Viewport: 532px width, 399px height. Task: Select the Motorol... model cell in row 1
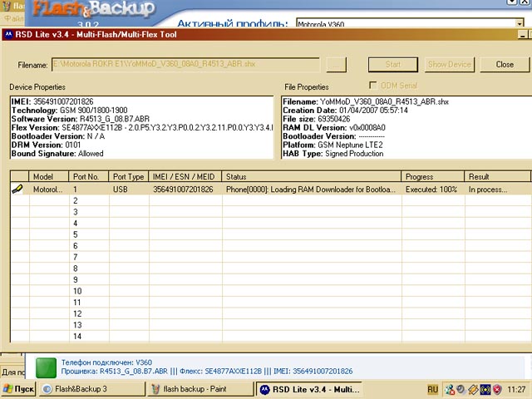[49, 190]
